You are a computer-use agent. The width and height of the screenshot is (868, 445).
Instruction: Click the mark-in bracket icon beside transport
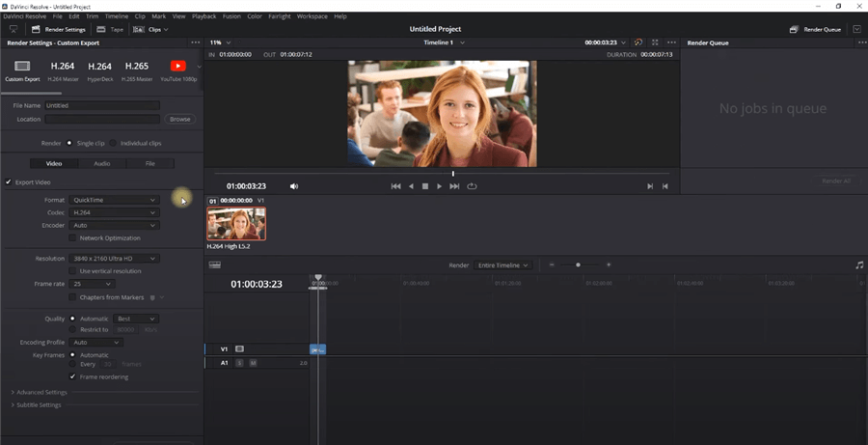pos(650,186)
